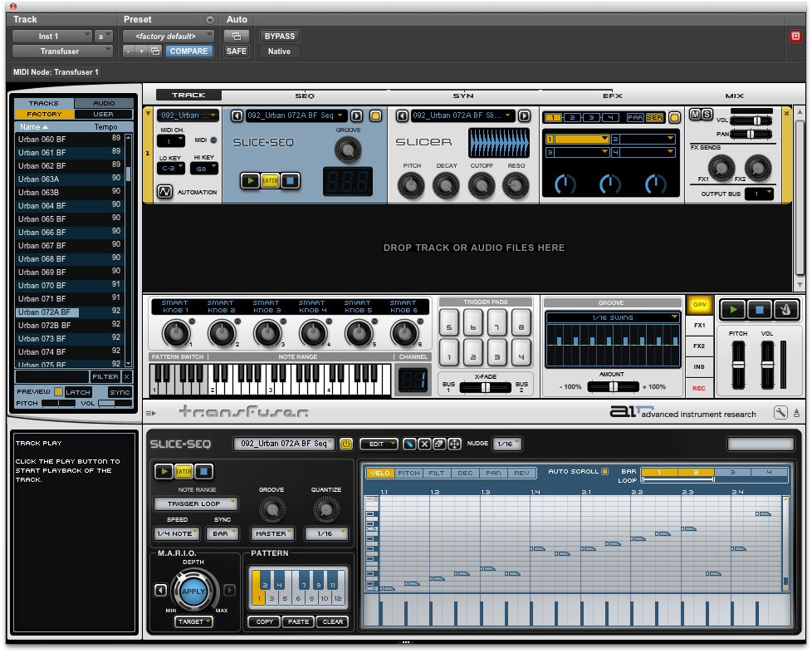Select the FILT editor tab
This screenshot has height=653, width=812.
[437, 474]
